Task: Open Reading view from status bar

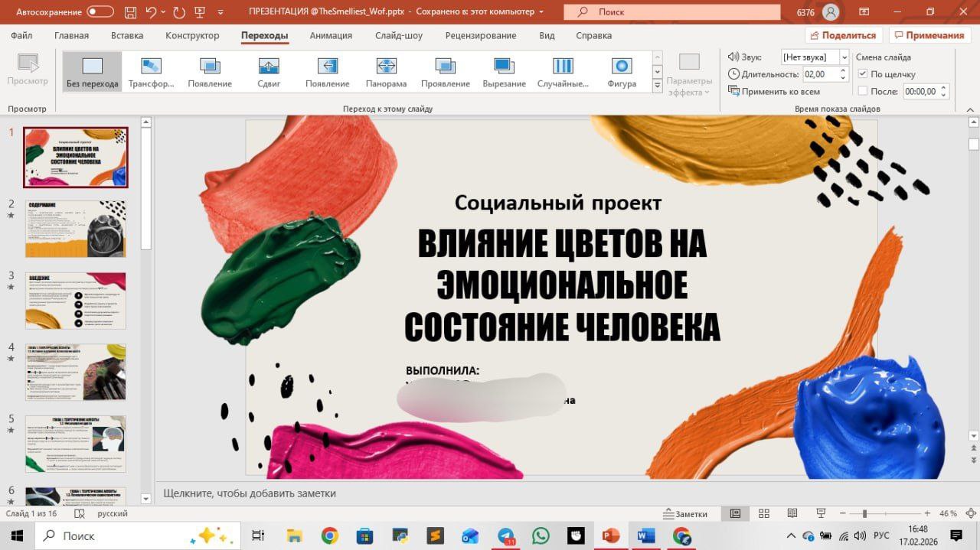Action: (792, 513)
